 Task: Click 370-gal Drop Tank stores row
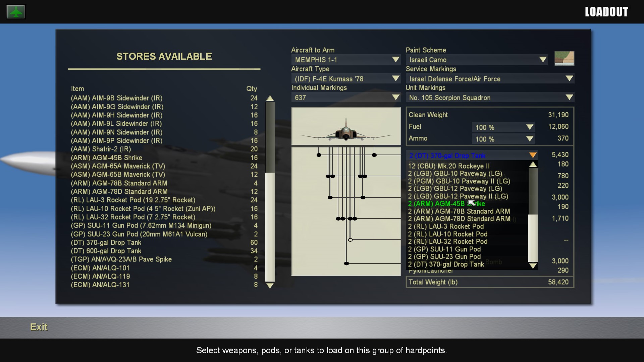pos(164,243)
